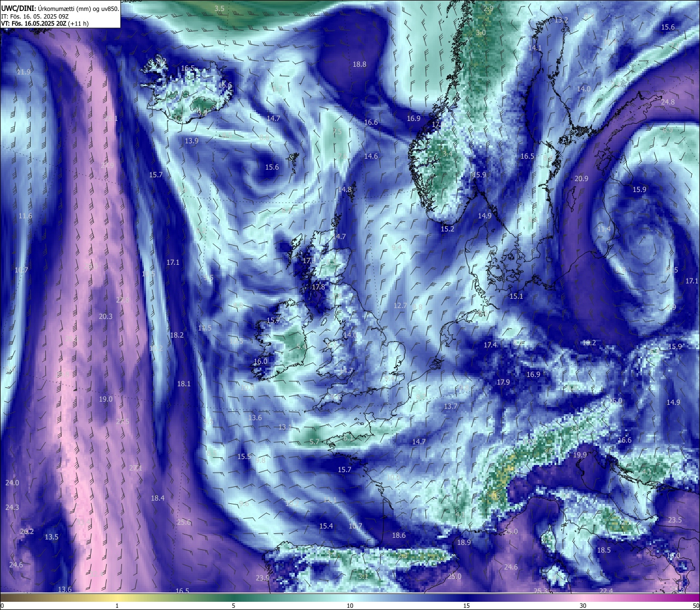Click the '5.7' value near Brittany
The height and width of the screenshot is (610, 700).
(x=314, y=441)
